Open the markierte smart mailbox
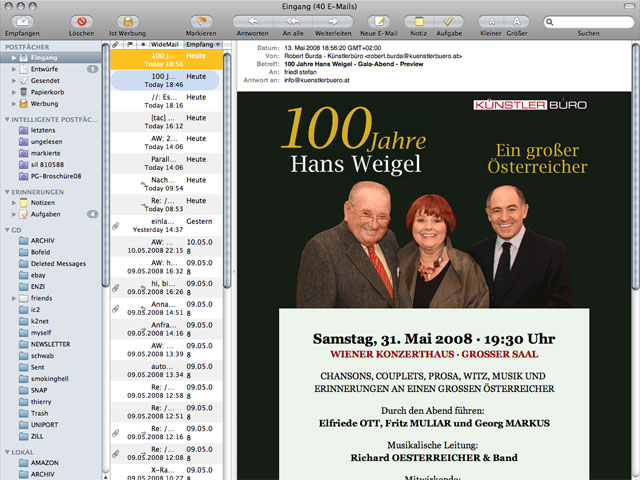Viewport: 640px width, 480px height. [51, 153]
